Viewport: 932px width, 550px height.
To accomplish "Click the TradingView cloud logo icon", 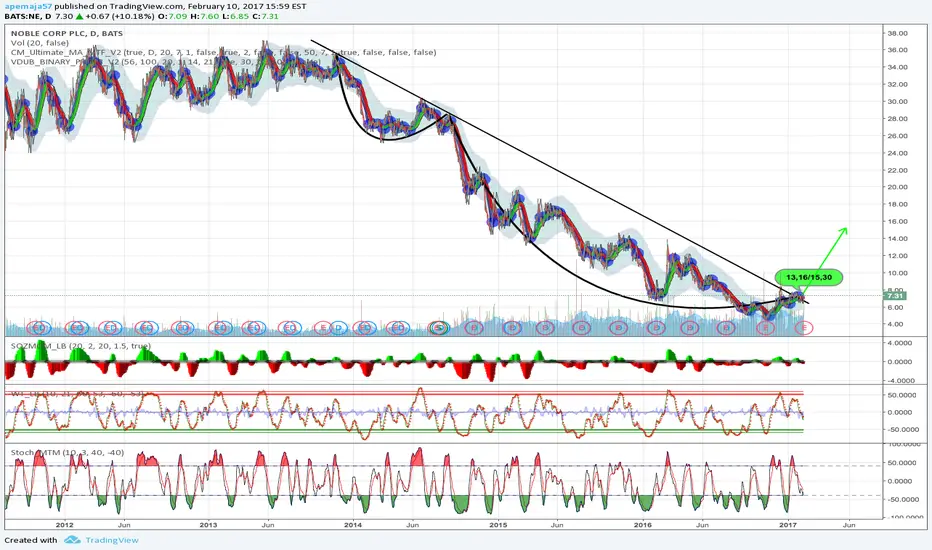I will pos(72,540).
